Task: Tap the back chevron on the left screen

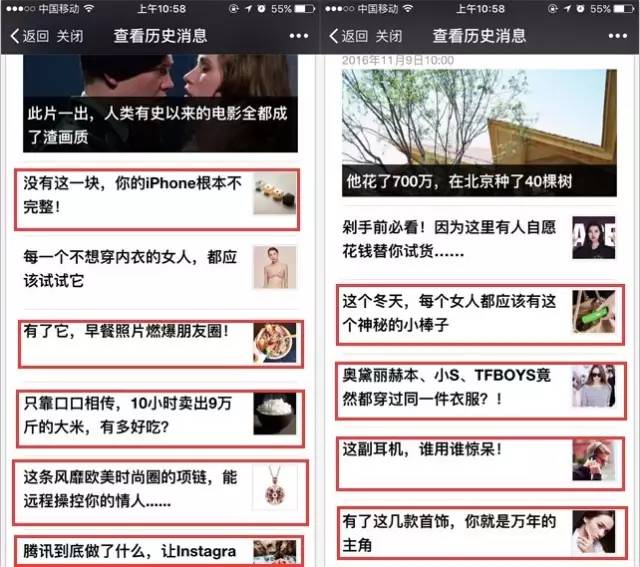Action: click(15, 36)
